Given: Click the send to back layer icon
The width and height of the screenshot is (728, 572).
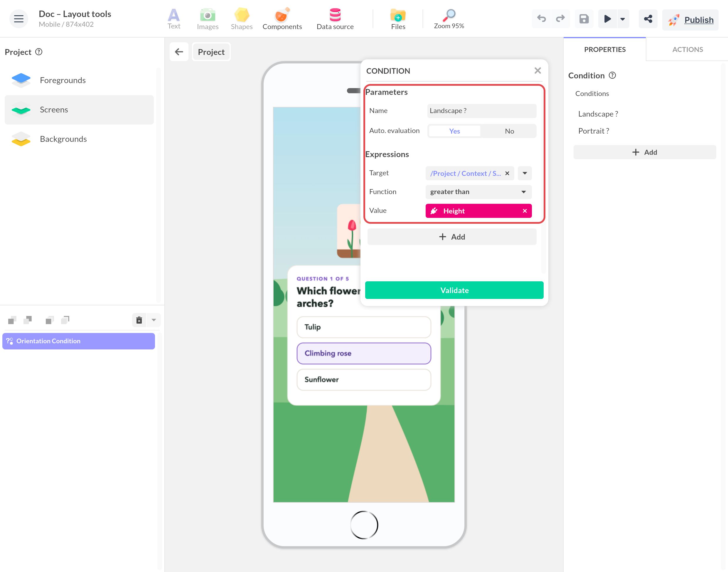Looking at the screenshot, I should [x=65, y=320].
